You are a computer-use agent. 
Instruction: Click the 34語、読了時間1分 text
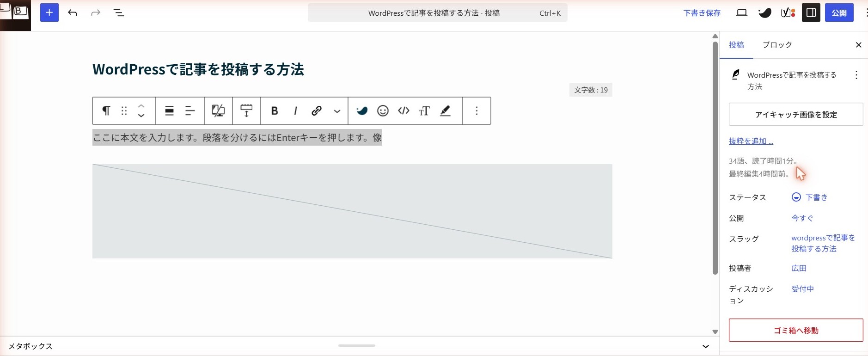(x=764, y=161)
